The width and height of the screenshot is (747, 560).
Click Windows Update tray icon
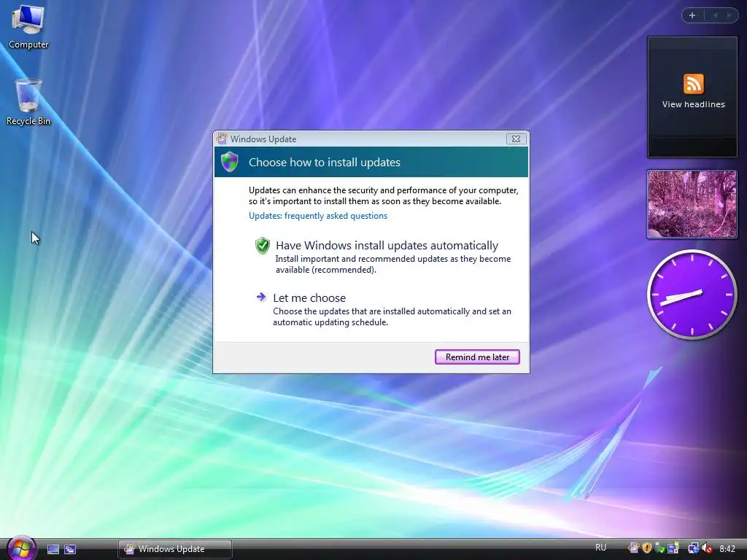pos(634,548)
